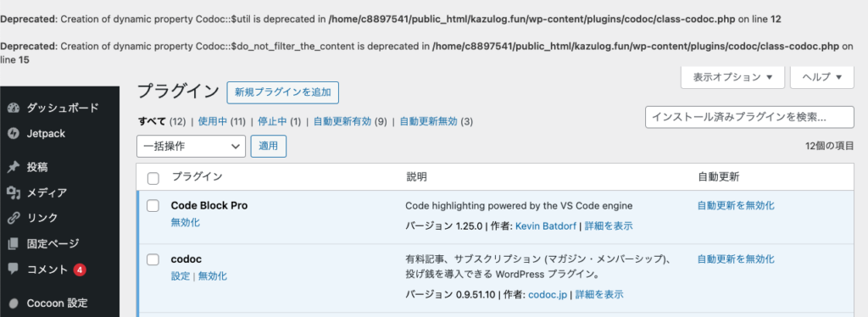Filter plugins by 使用中 (11)
The image size is (868, 317).
point(221,121)
